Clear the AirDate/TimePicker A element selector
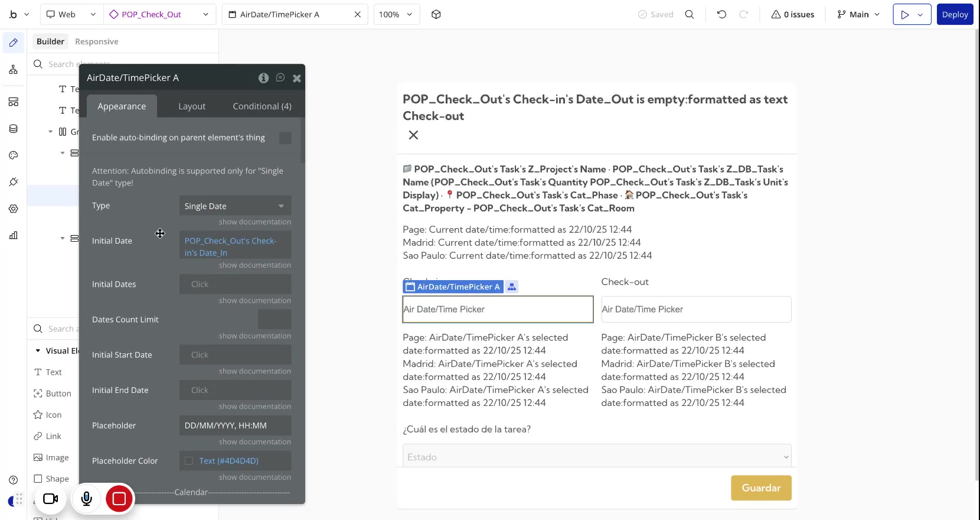The height and width of the screenshot is (520, 980). click(357, 14)
